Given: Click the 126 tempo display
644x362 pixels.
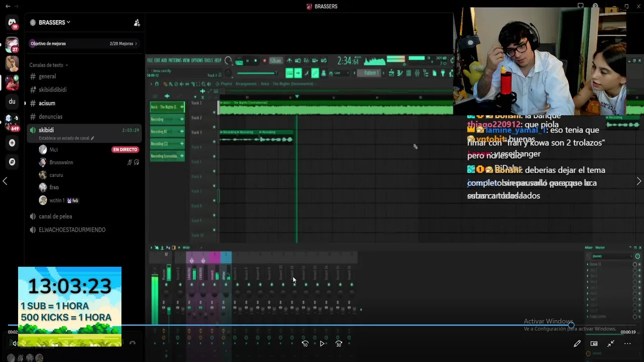Looking at the screenshot, I should [x=276, y=61].
